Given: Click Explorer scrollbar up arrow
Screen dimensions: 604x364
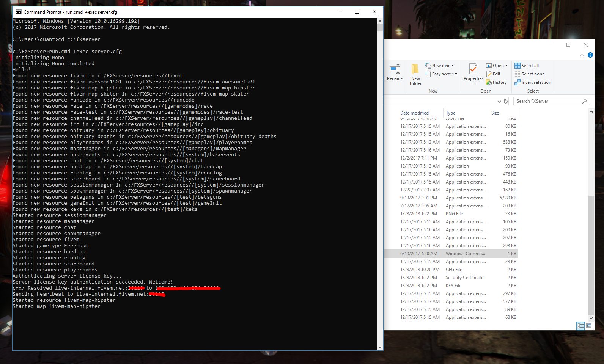Looking at the screenshot, I should pyautogui.click(x=591, y=111).
